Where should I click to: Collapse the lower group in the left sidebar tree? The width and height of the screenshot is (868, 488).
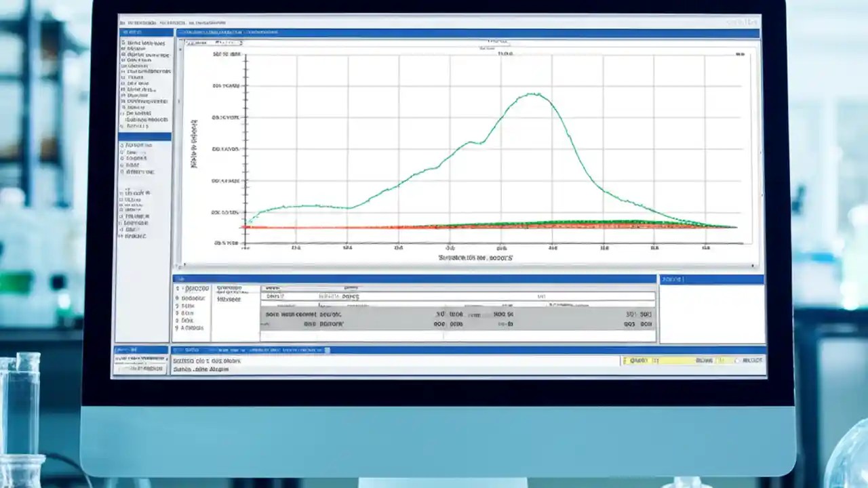click(122, 192)
